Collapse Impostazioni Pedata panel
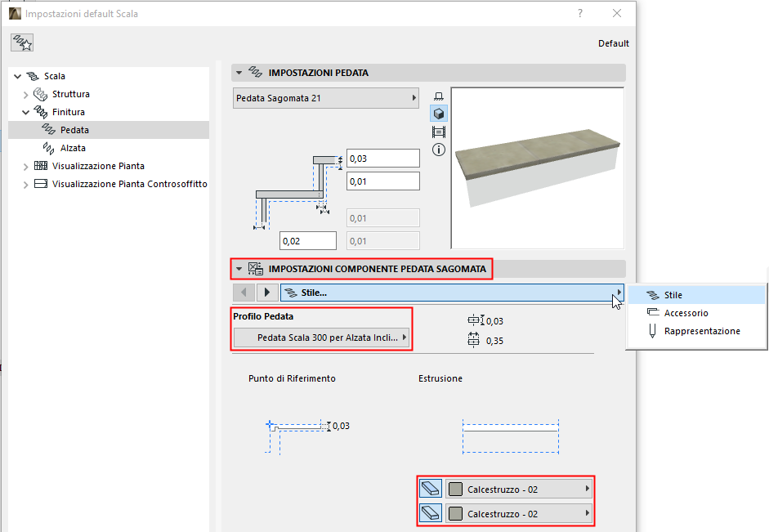This screenshot has height=532, width=769. tap(239, 73)
